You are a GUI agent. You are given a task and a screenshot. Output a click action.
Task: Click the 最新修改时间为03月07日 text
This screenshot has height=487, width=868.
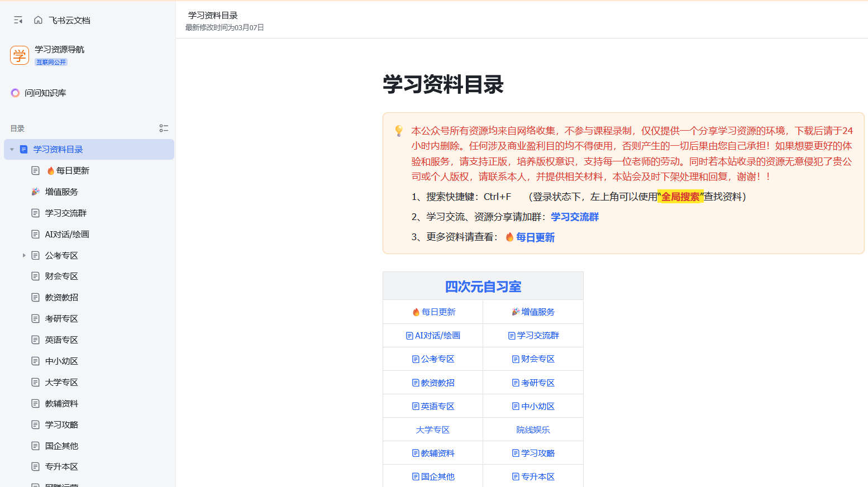[x=225, y=27]
